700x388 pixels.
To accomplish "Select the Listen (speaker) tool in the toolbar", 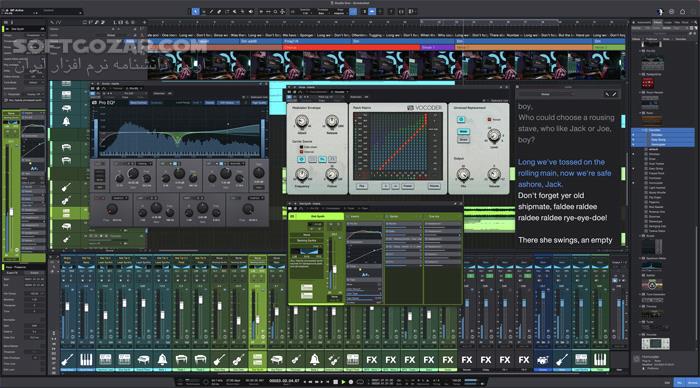I will pos(251,12).
